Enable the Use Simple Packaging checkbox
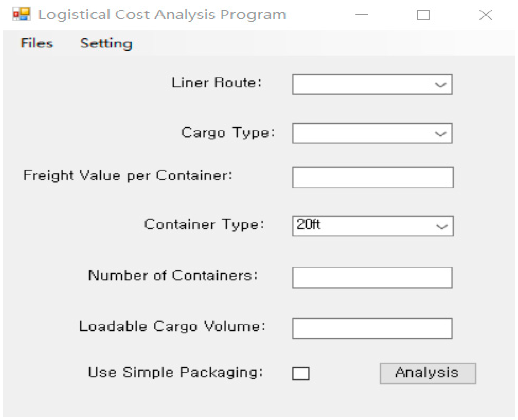The image size is (518, 420). [x=301, y=373]
